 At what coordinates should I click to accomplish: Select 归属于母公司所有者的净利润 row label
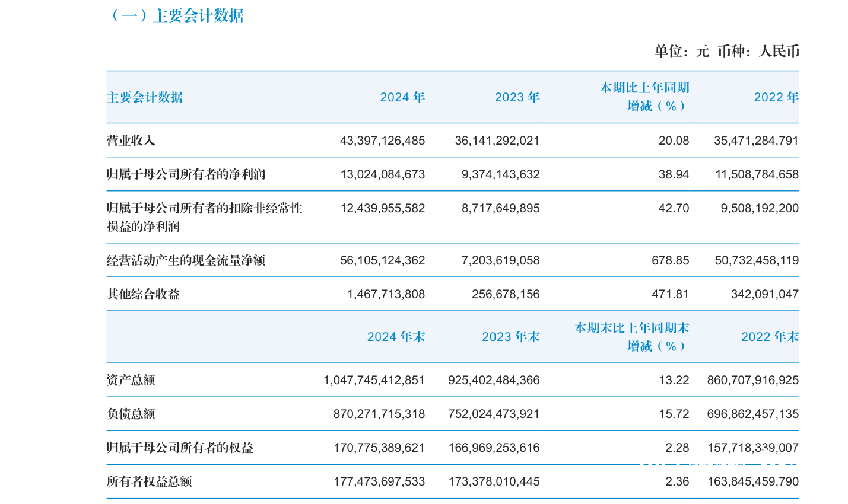coord(186,174)
